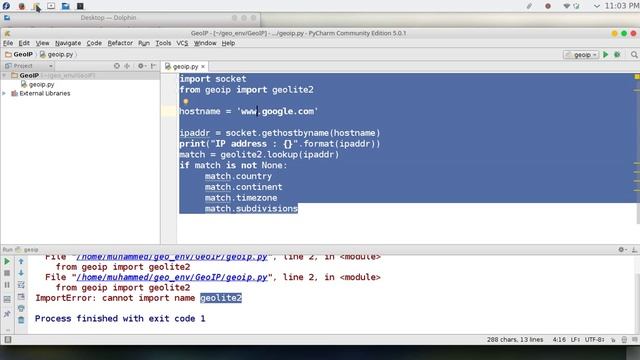
Task: Open the Refactor menu
Action: [x=120, y=43]
